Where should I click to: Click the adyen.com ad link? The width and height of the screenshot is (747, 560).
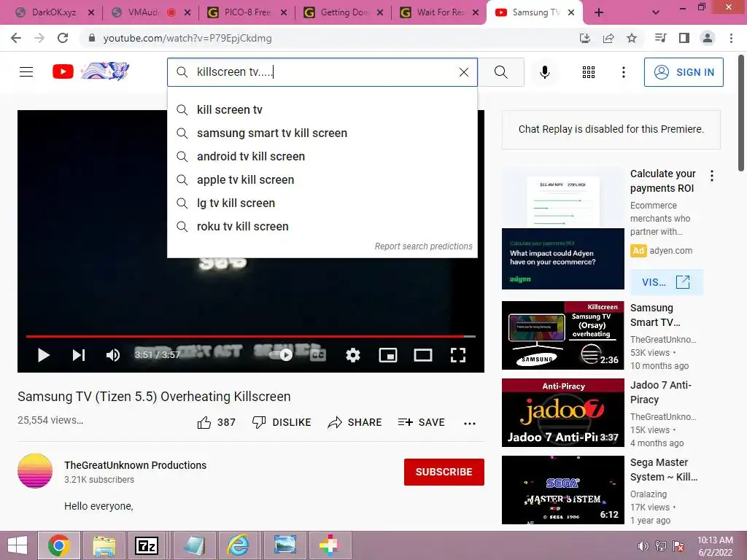tap(671, 251)
